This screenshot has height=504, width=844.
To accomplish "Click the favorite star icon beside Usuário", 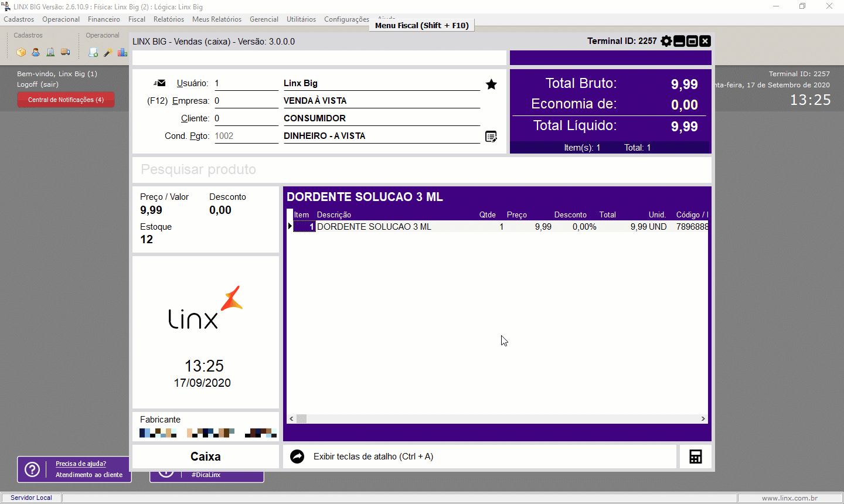I will pyautogui.click(x=491, y=84).
